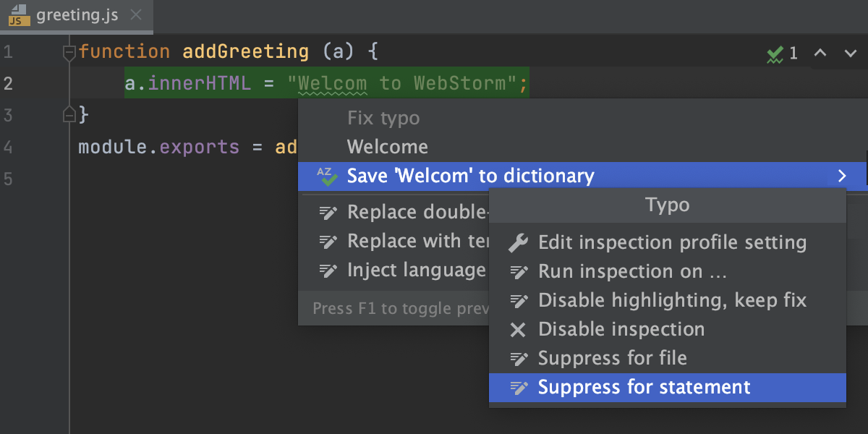Click the AZ dictionary icon on Save 'Welcom' entry

325,175
